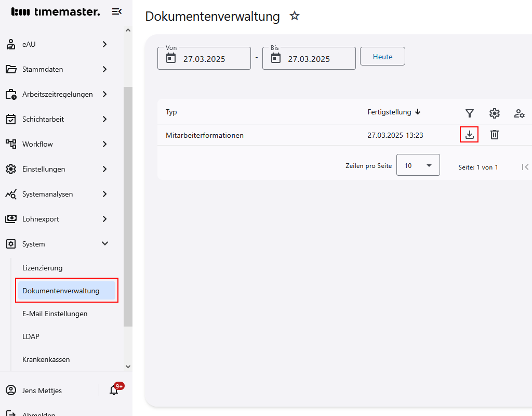Collapse the sidebar menu toggle icon

point(117,11)
